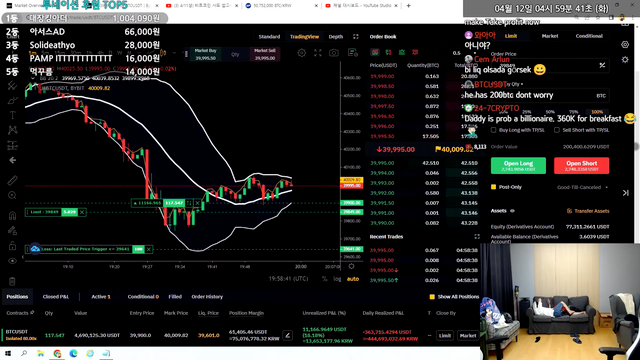Toggle the Post-Only checkbox
Screen dimensions: 640x360
(493, 187)
